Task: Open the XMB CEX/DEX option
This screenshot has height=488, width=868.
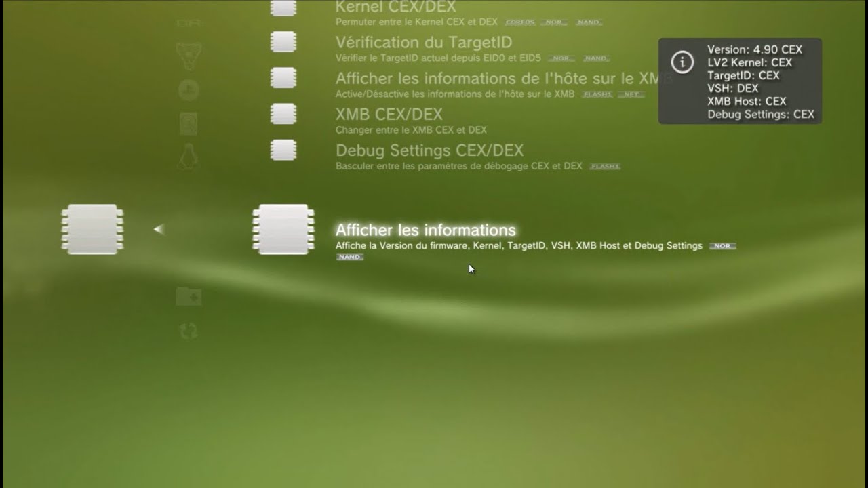Action: pos(389,115)
